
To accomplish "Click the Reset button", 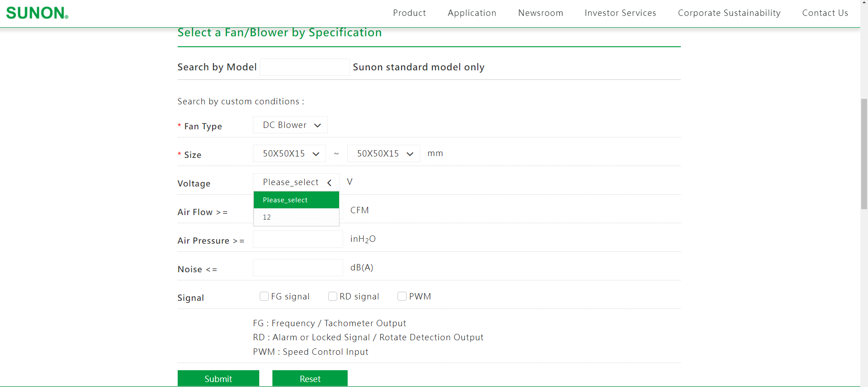I will pos(310,378).
